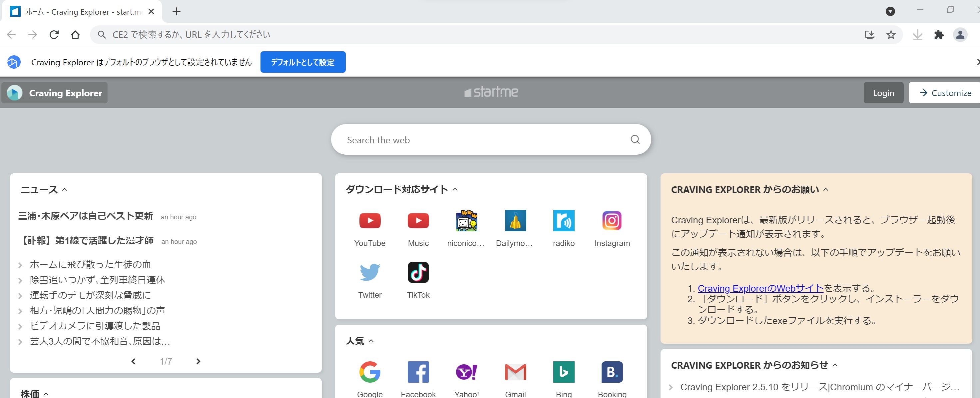
Task: Open headline 三浦・木原ペアは自己ベスト更新
Action: point(86,216)
